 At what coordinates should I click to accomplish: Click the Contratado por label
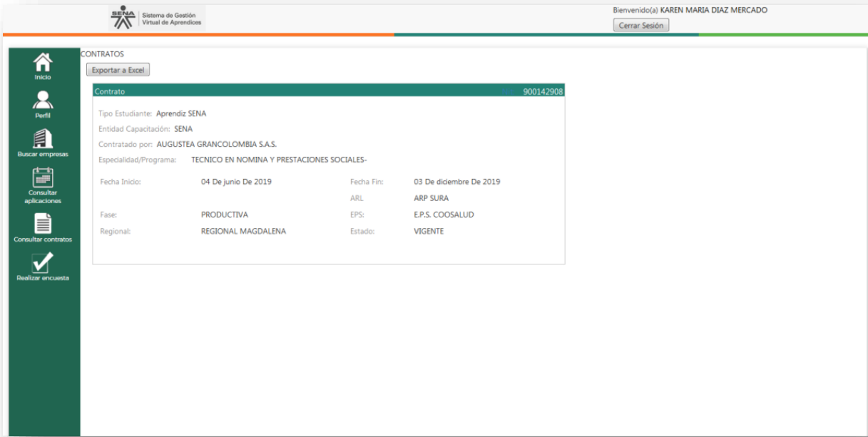[x=126, y=144]
